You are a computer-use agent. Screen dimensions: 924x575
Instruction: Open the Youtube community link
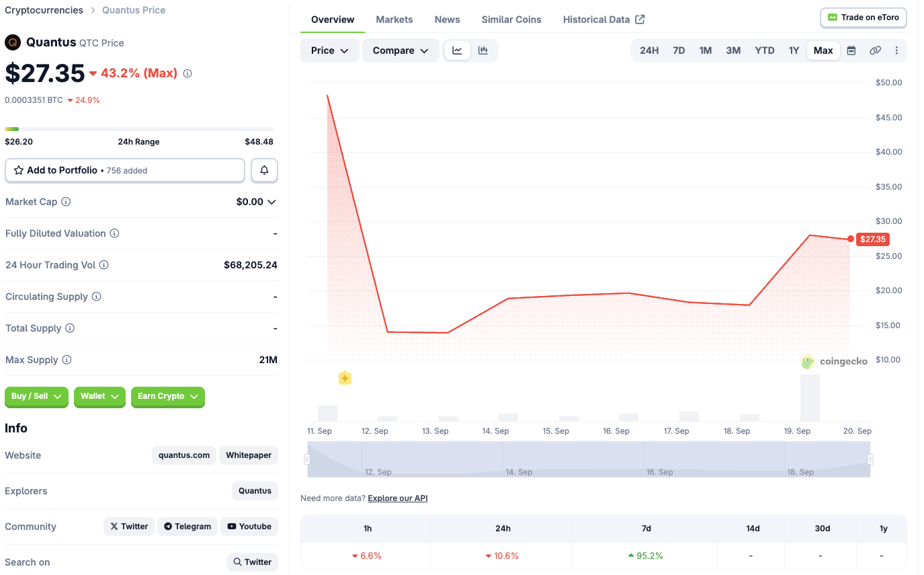[249, 527]
